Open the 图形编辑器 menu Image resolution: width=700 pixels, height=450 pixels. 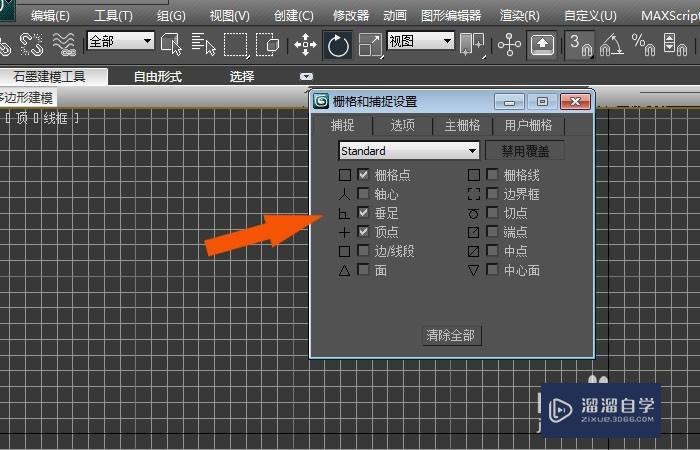(x=451, y=16)
